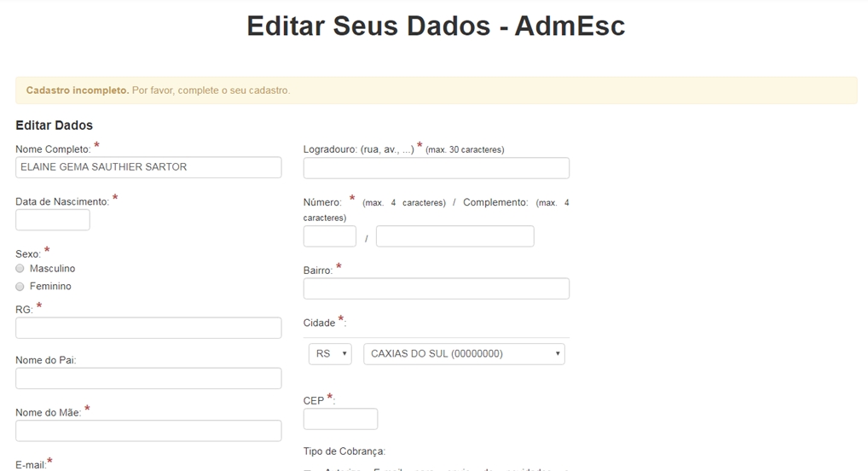This screenshot has height=471, width=868.
Task: Click the Cadastro incompleto alert banner
Action: pos(436,90)
